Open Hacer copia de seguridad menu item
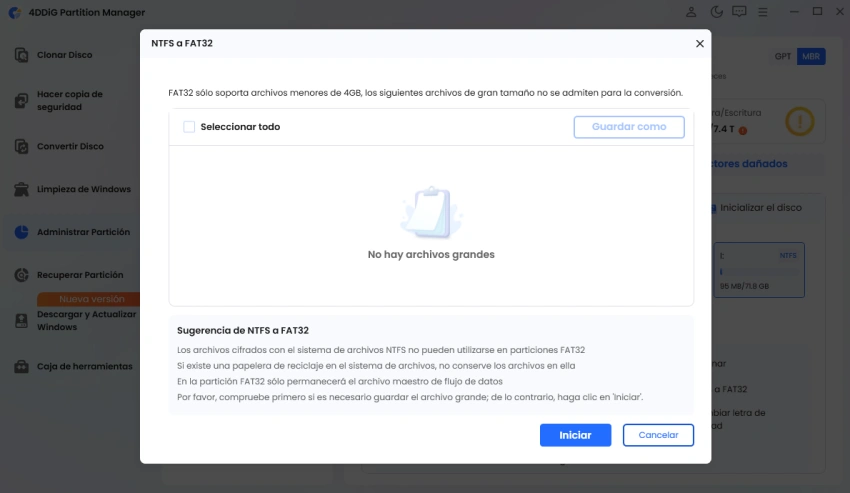The height and width of the screenshot is (493, 850). tap(70, 101)
